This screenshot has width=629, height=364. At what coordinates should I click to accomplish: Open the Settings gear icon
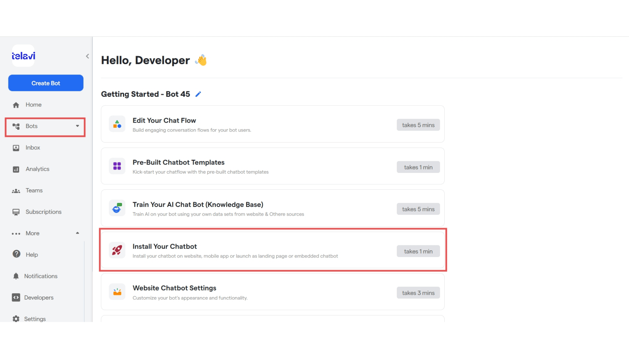pyautogui.click(x=16, y=318)
